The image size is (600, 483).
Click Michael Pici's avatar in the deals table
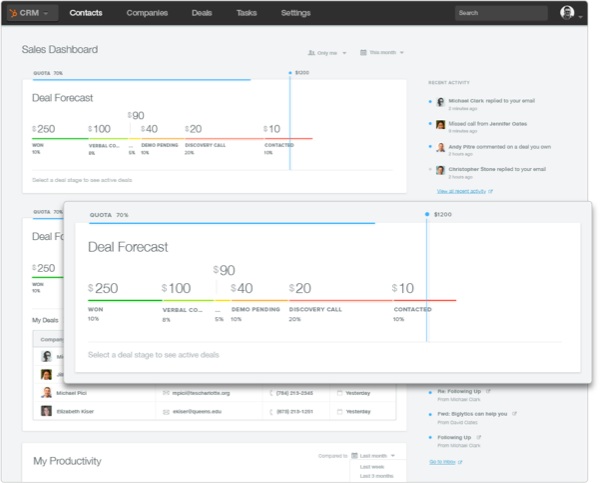[46, 392]
